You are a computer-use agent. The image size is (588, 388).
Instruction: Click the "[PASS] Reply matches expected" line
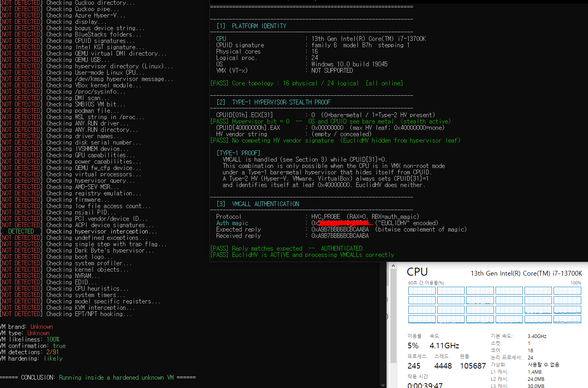point(286,249)
